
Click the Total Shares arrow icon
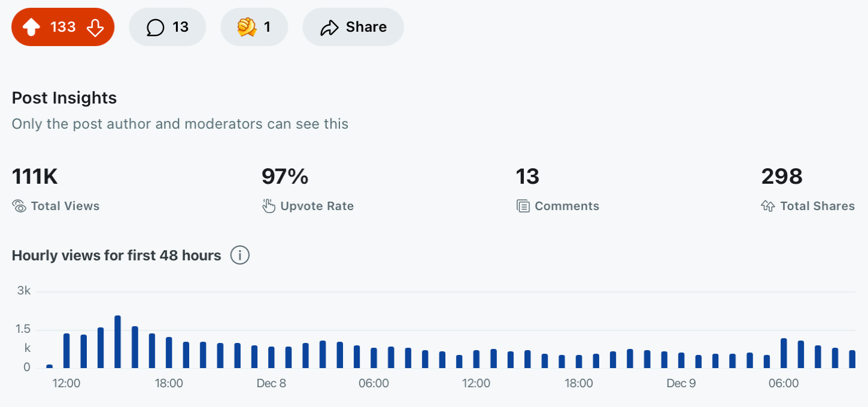[768, 206]
